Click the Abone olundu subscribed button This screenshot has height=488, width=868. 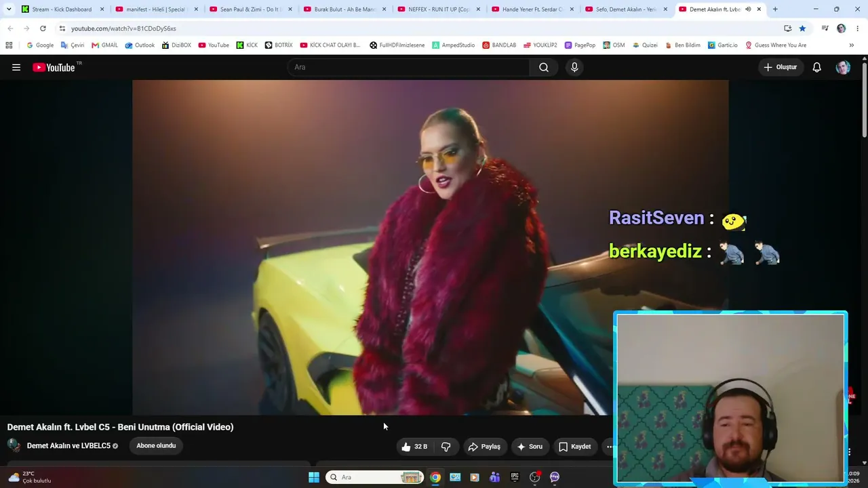point(156,445)
